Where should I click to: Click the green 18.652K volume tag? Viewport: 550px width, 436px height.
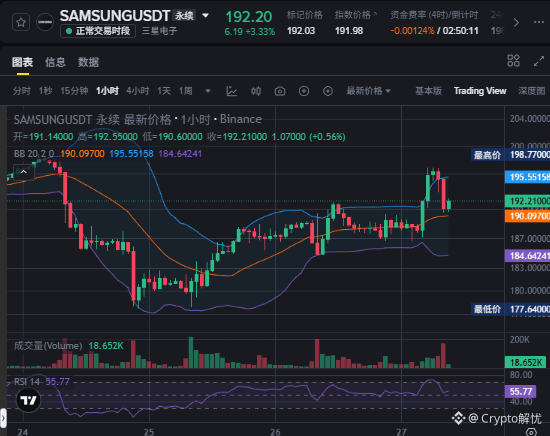point(525,362)
